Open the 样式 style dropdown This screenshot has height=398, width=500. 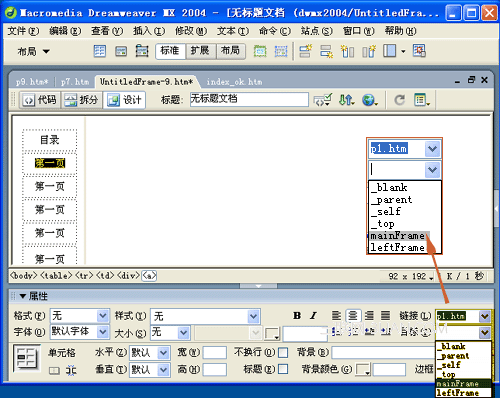click(x=253, y=316)
